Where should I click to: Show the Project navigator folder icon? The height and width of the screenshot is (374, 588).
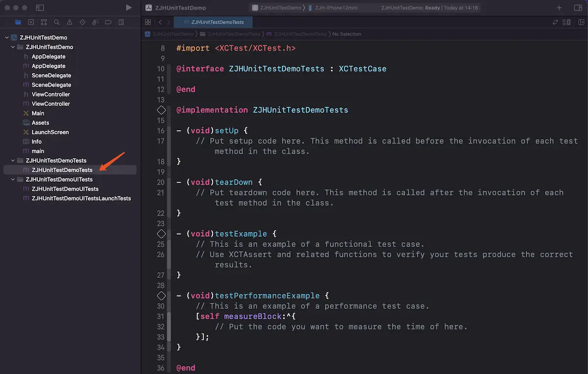[18, 22]
